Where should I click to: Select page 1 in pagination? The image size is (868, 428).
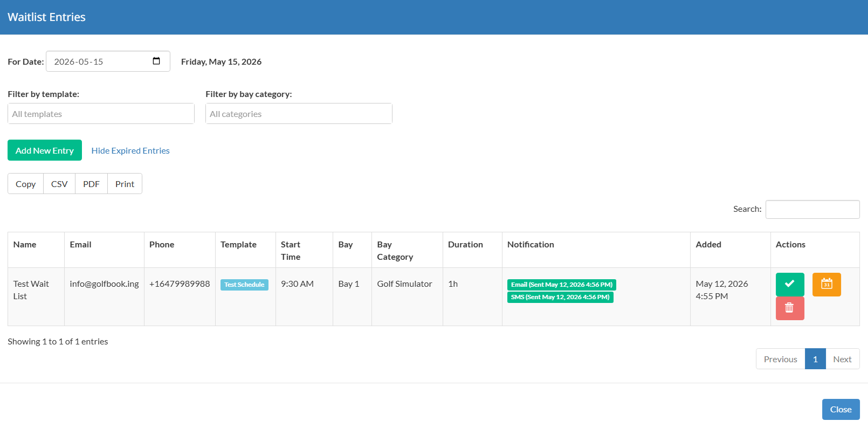[815, 359]
